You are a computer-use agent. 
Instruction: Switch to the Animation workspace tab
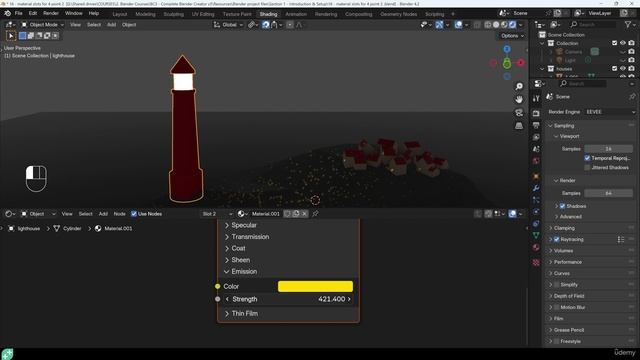coord(296,14)
